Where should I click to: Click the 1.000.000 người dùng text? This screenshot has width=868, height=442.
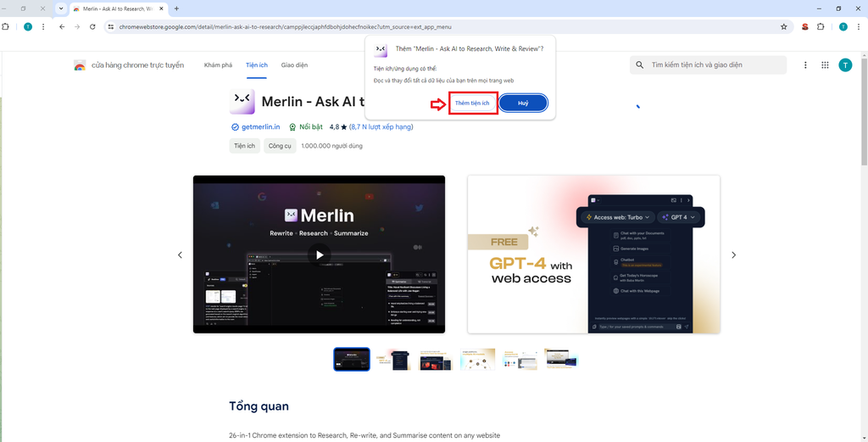331,146
